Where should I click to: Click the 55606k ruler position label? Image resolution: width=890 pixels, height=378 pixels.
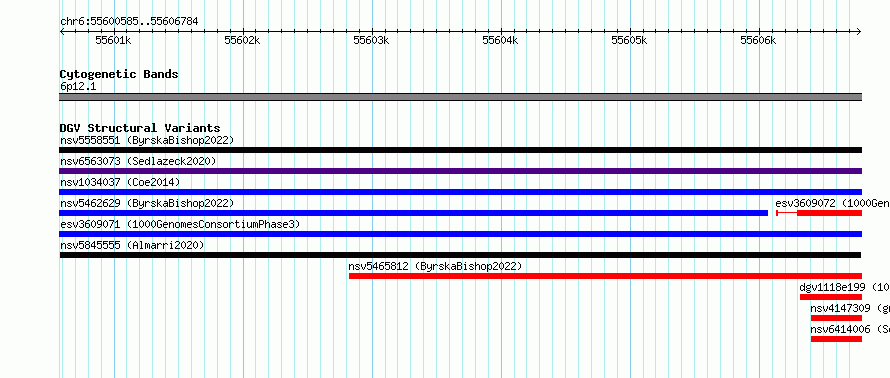pos(759,40)
